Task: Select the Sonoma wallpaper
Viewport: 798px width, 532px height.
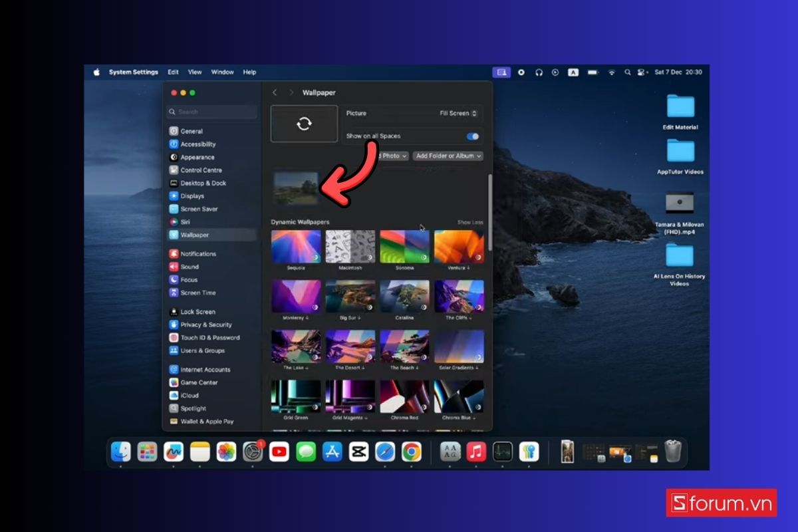Action: click(x=404, y=247)
